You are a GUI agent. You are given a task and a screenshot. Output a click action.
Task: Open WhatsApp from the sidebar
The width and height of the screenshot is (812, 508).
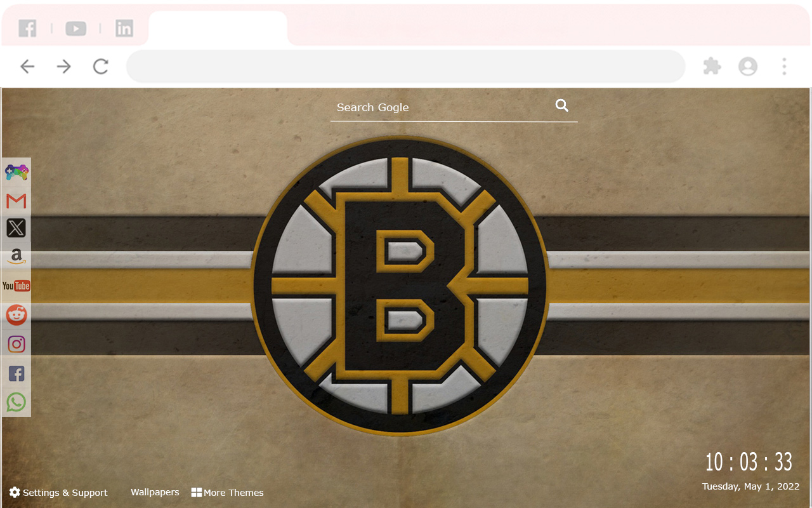16,401
